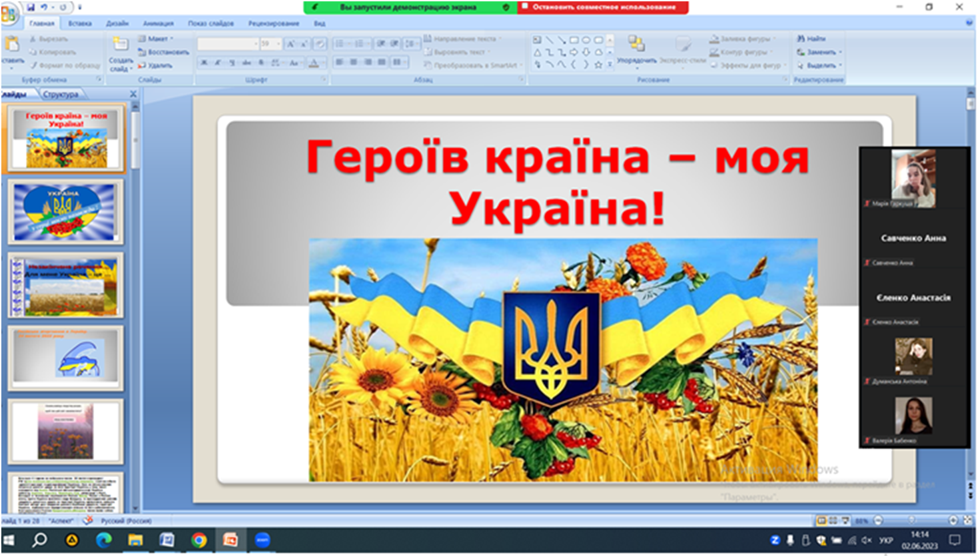The height and width of the screenshot is (557, 980).
Task: Select the oval shape in shapes gallery
Action: [x=586, y=40]
